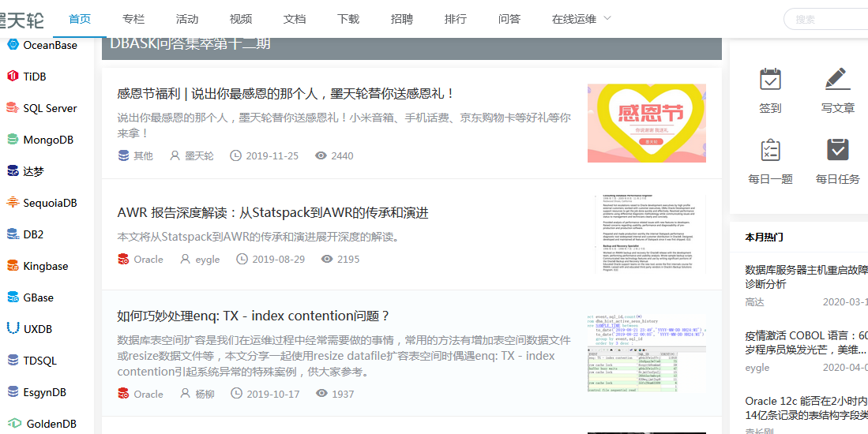The image size is (868, 434).
Task: Click the 写文章 pencil icon
Action: [x=837, y=78]
